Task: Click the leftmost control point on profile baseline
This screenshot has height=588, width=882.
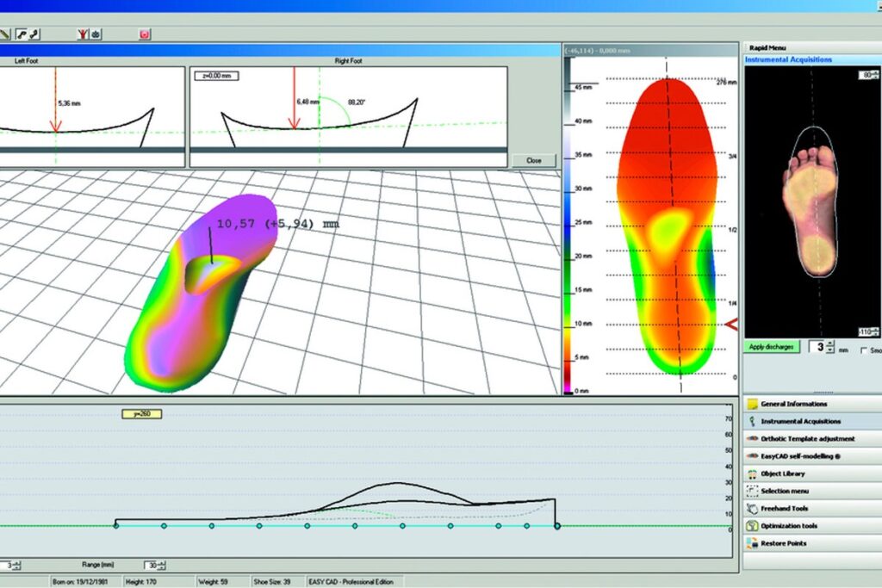Action: (x=116, y=526)
